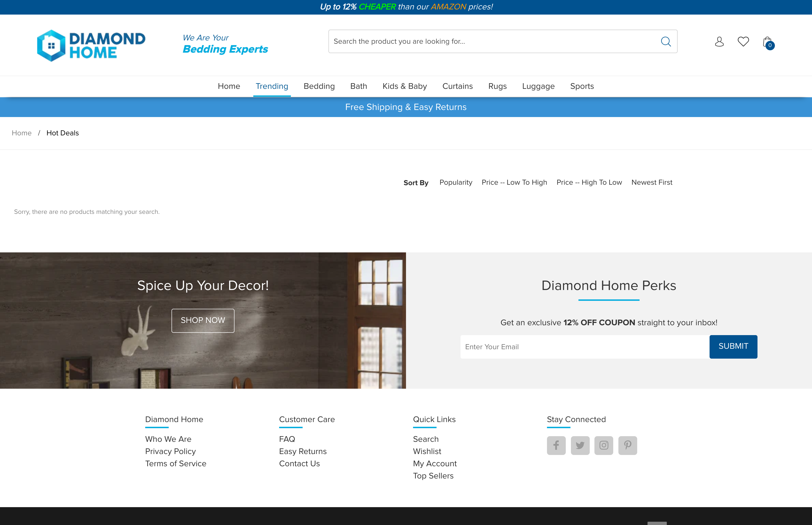Open the Pinterest social icon
This screenshot has width=812, height=525.
[628, 445]
